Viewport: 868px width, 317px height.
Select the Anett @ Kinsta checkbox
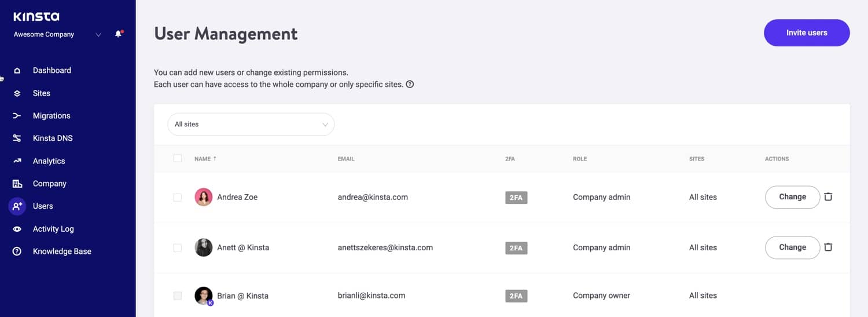[x=178, y=248]
